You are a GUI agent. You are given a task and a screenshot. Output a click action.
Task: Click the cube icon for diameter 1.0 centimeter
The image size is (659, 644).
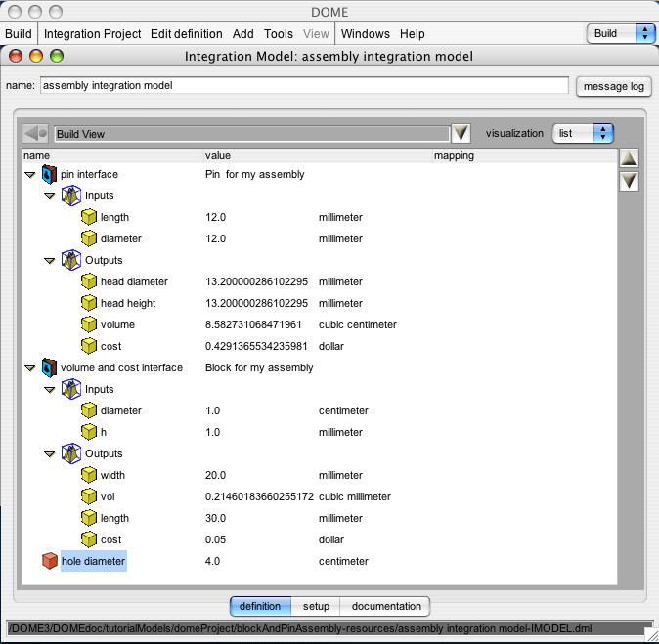click(89, 410)
